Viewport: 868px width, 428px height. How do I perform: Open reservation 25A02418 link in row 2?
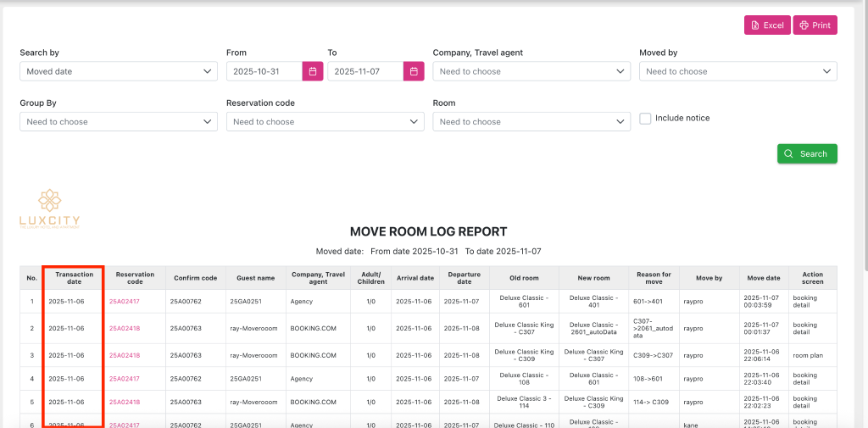pyautogui.click(x=125, y=328)
